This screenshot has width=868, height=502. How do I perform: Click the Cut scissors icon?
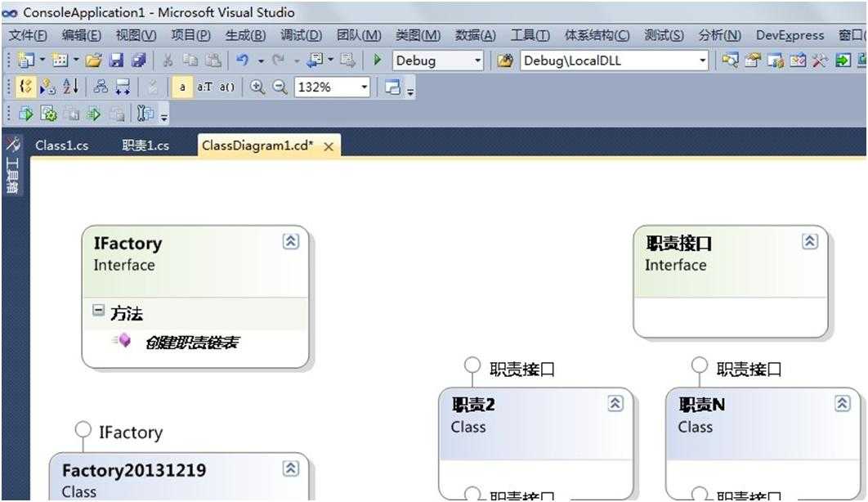168,60
